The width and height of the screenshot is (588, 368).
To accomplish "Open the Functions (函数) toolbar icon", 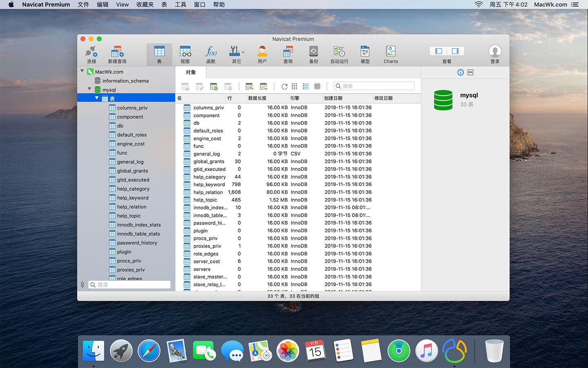I will [x=211, y=54].
